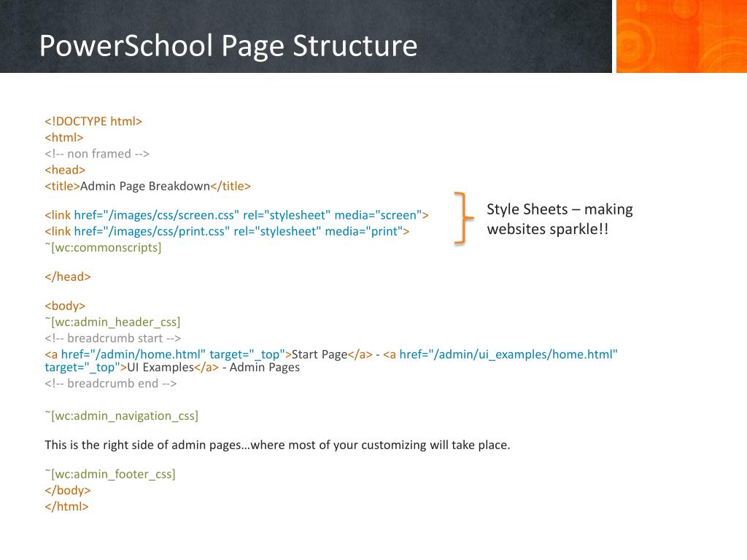Click the Start Page anchor text
Image resolution: width=747 pixels, height=560 pixels.
[x=320, y=355]
